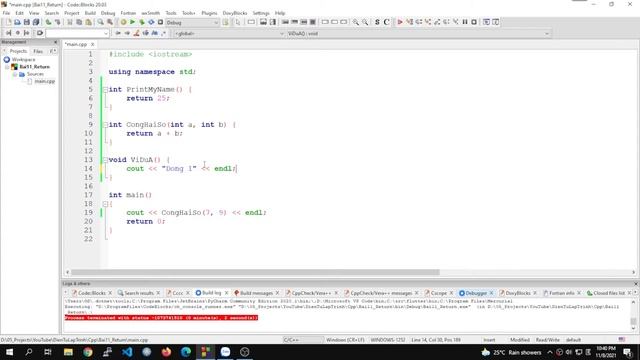Collapse the main function body fold marker
Image resolution: width=640 pixels, height=360 pixels.
point(105,204)
